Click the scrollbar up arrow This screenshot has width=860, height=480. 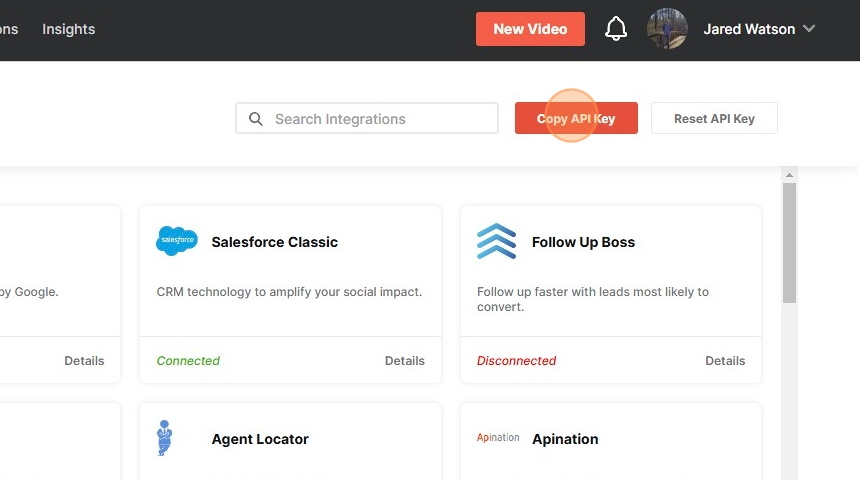pyautogui.click(x=789, y=175)
